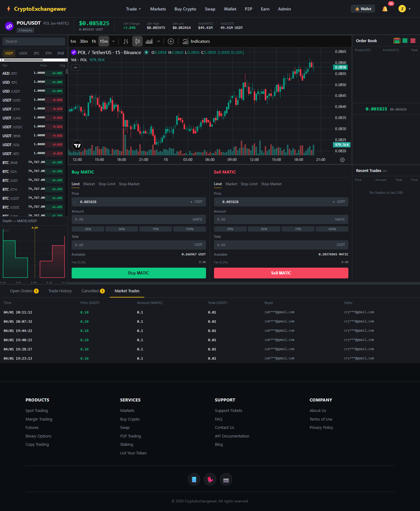The image size is (420, 511).
Task: Expand the chart style dropdown chevron
Action: [159, 41]
